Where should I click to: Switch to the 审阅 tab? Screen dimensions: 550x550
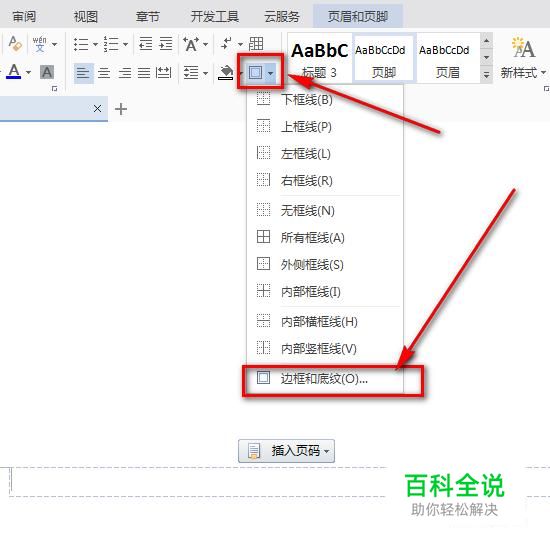[24, 16]
